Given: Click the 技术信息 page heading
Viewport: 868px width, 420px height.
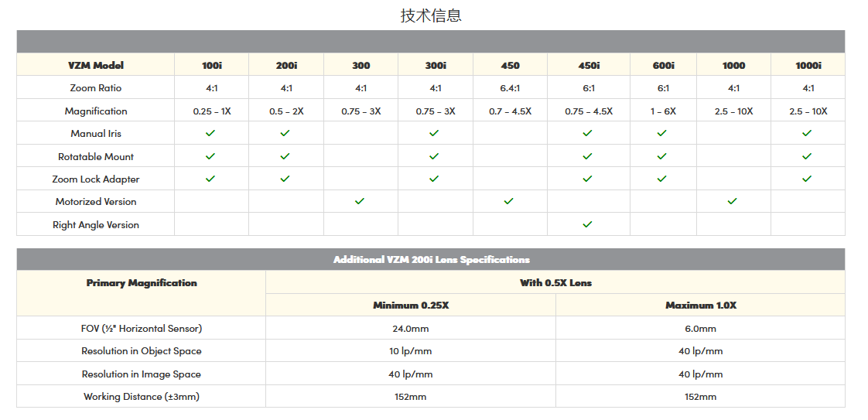Looking at the screenshot, I should (x=431, y=15).
